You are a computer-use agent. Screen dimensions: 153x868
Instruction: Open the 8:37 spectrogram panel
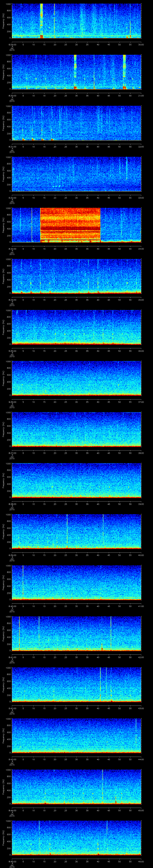tap(76, 429)
